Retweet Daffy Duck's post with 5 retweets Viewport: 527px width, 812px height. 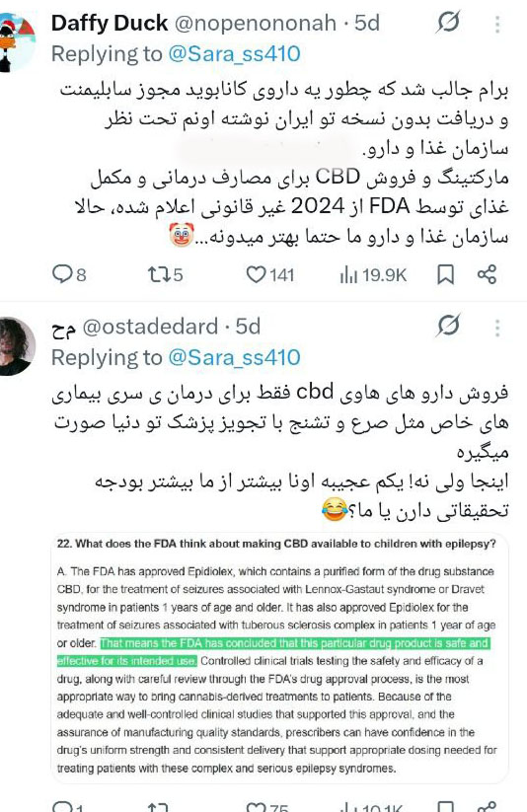point(165,274)
